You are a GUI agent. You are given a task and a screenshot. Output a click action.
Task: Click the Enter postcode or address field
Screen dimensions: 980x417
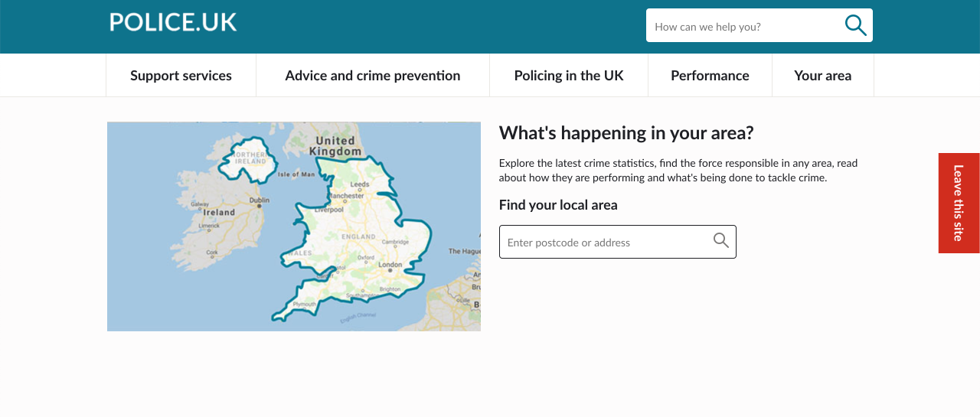point(605,243)
